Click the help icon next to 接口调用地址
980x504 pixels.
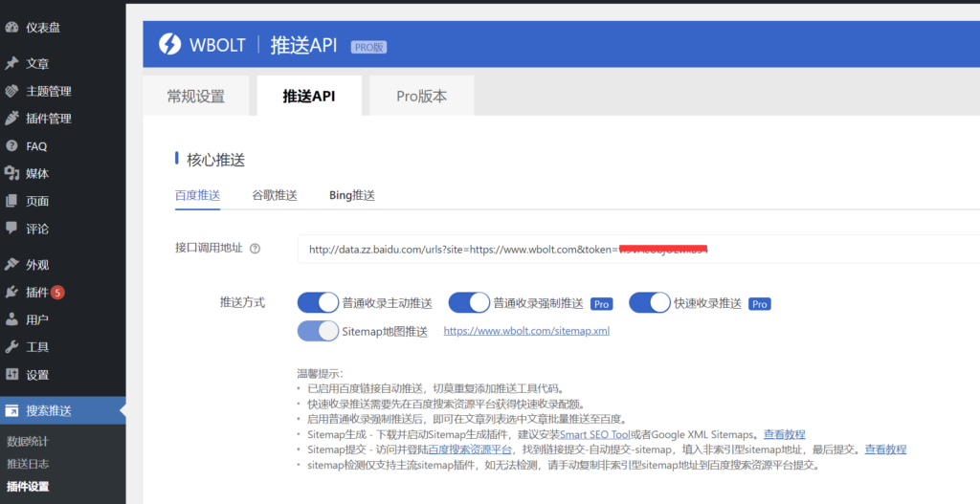coord(256,249)
